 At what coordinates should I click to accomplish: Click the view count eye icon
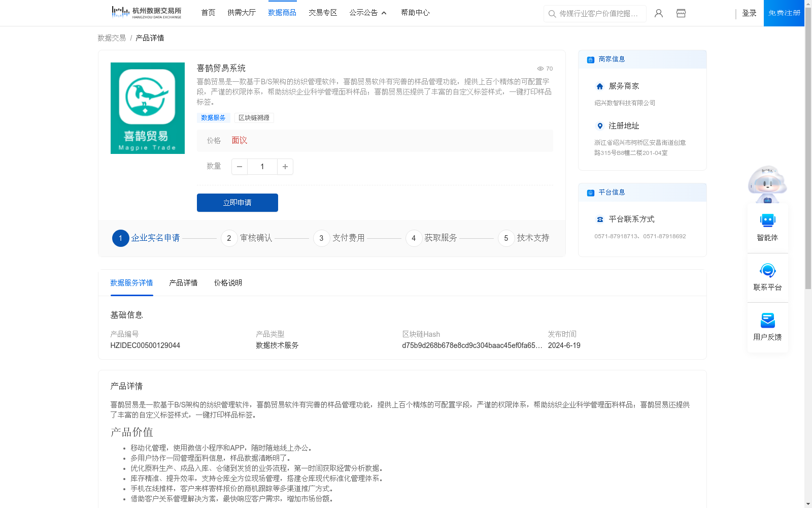pyautogui.click(x=540, y=69)
